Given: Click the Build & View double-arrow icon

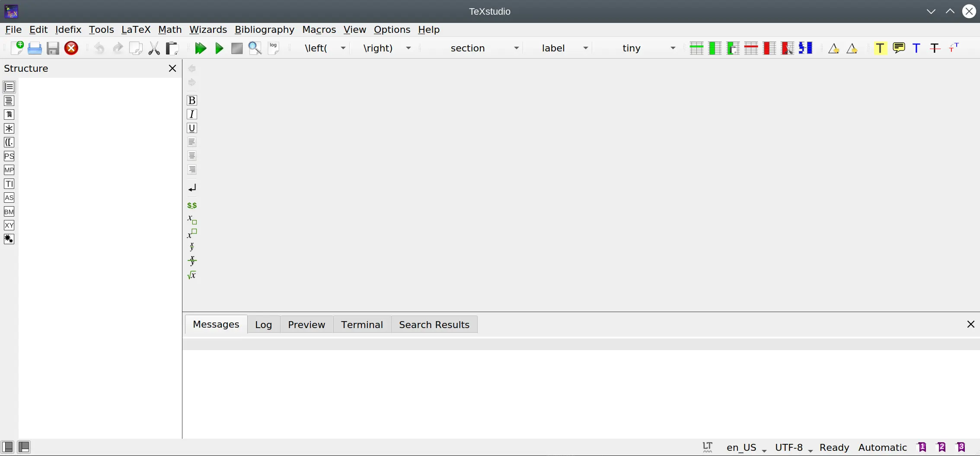Looking at the screenshot, I should (200, 48).
